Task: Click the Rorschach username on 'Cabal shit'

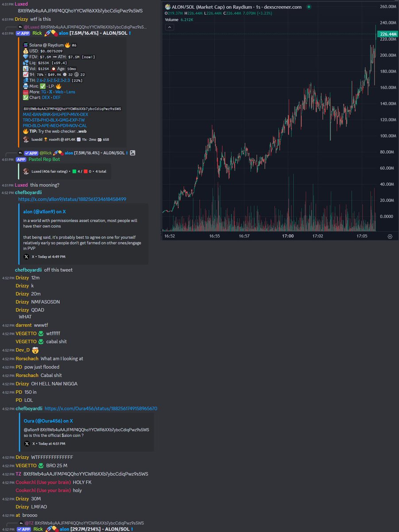Action: tap(27, 376)
